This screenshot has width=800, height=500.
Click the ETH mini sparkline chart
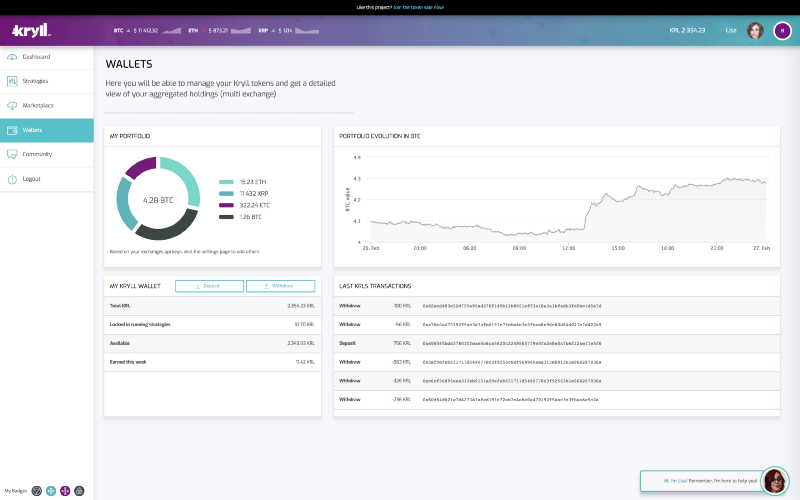241,31
